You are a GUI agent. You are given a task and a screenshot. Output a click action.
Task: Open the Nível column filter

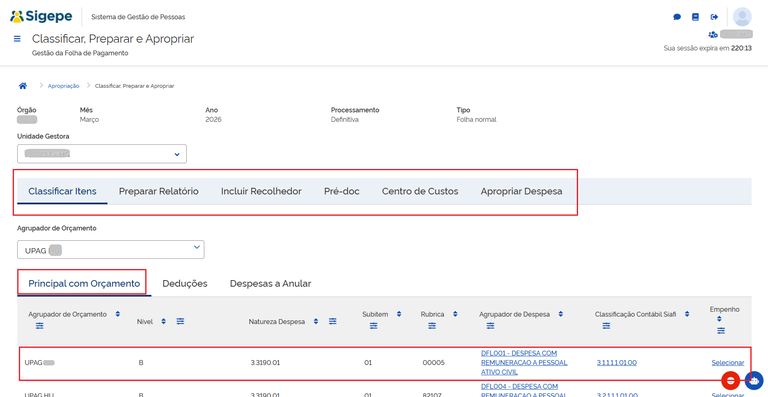180,322
